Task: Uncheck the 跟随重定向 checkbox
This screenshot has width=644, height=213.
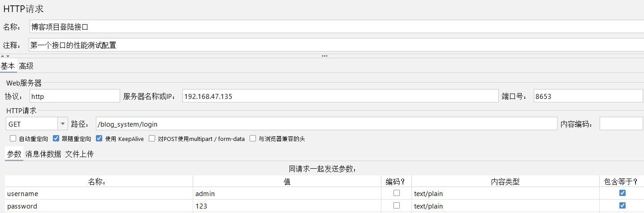Action: click(x=56, y=138)
